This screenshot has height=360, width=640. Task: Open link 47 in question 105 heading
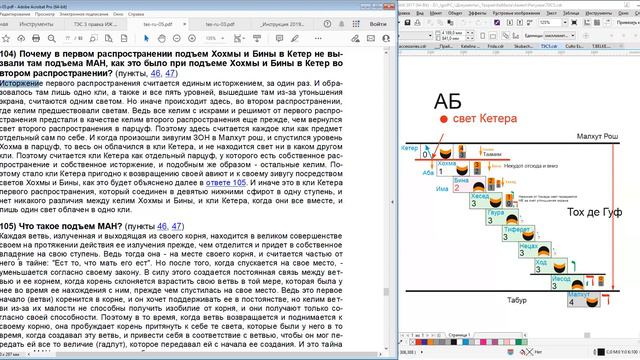point(177,226)
